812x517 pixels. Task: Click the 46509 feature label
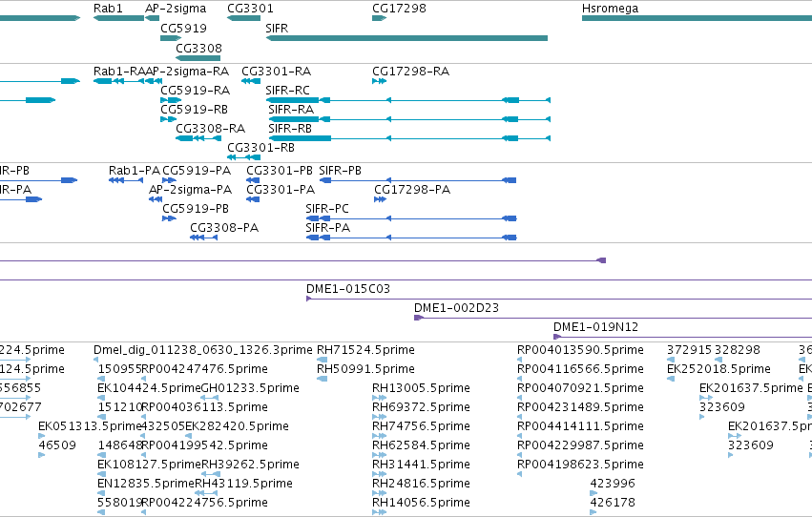[57, 445]
